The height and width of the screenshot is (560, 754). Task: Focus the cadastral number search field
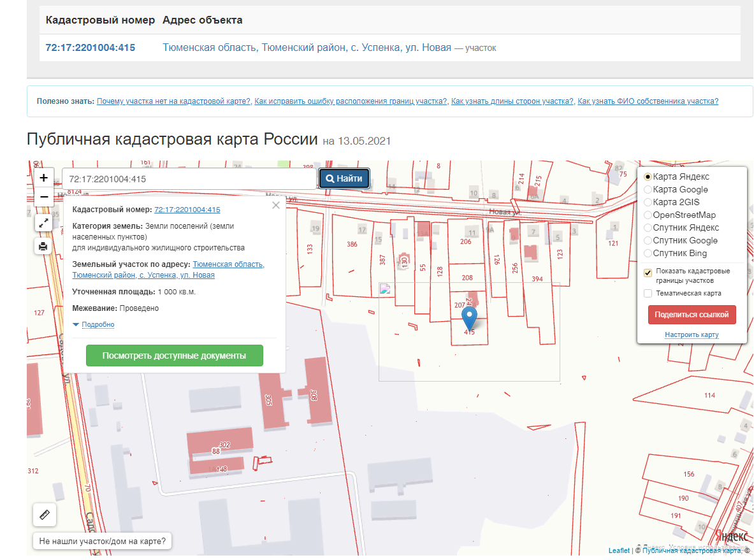click(189, 179)
